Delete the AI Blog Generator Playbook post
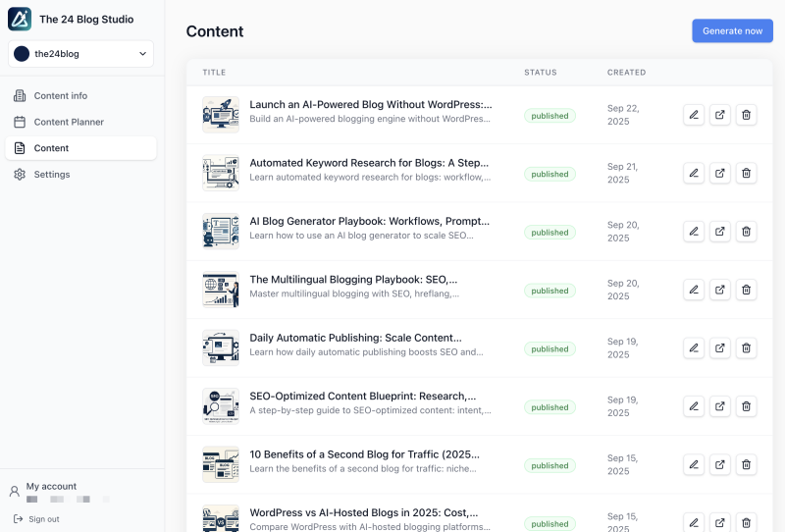The image size is (785, 532). [746, 232]
